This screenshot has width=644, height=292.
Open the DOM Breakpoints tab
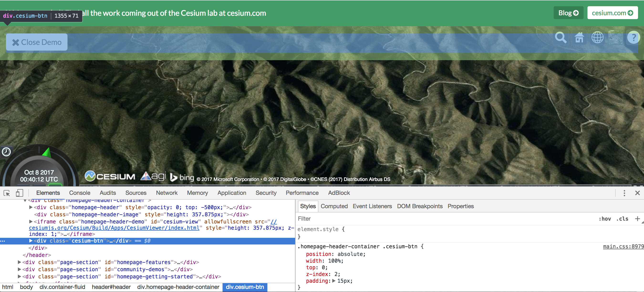pos(420,206)
